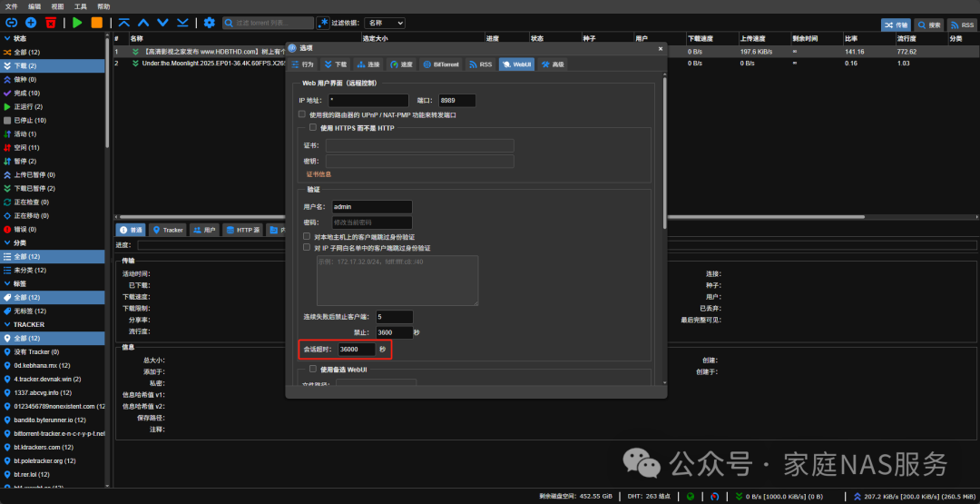Open the 工具 menu
The height and width of the screenshot is (504, 980).
81,6
